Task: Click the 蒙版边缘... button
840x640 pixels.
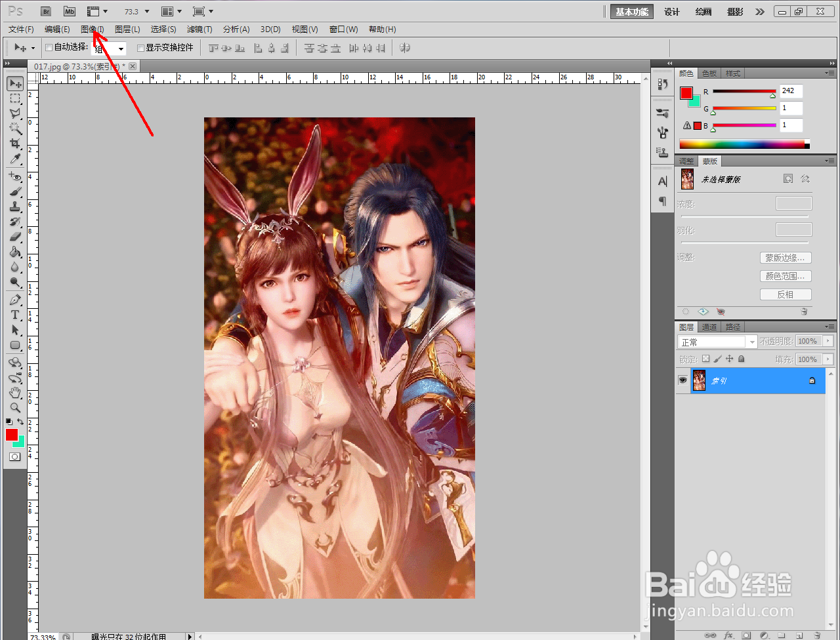Action: click(786, 258)
